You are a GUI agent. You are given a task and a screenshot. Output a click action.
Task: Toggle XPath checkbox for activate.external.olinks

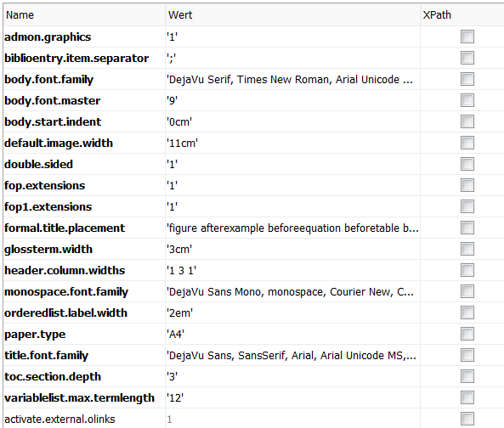tap(467, 419)
